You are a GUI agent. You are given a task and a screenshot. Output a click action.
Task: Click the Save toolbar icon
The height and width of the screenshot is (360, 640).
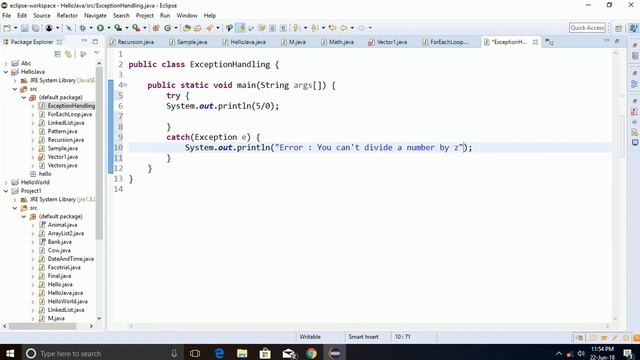click(x=24, y=28)
